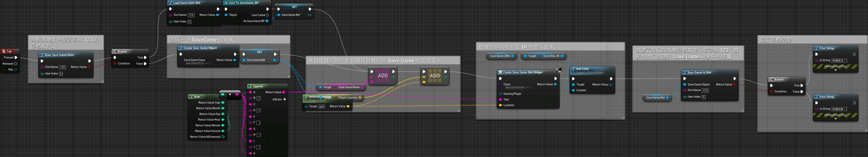Click the As Save Game BP output pin
Viewport: 868px width, 157px height.
(267, 21)
